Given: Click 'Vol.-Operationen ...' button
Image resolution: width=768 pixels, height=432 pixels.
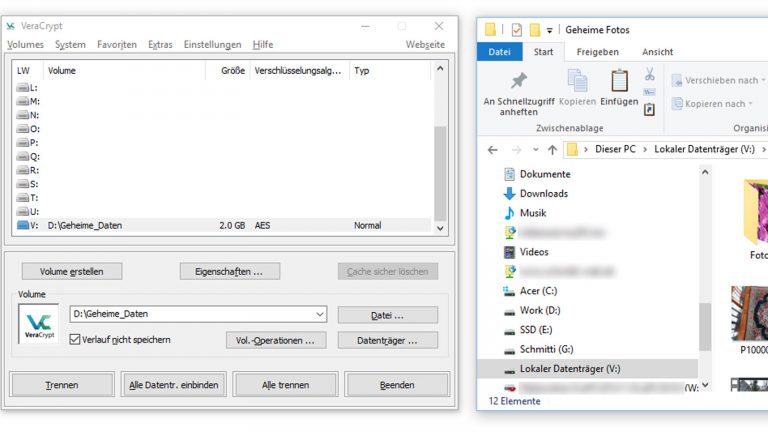Looking at the screenshot, I should point(276,340).
